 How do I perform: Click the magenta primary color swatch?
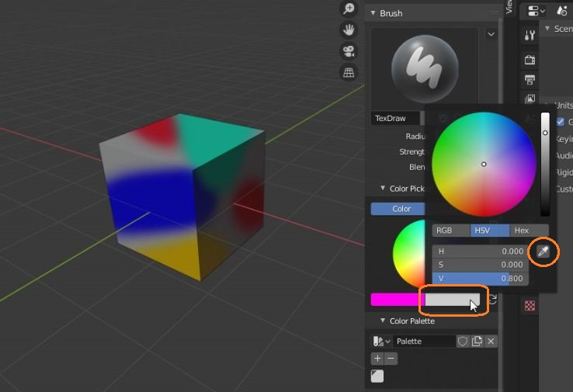(x=397, y=300)
